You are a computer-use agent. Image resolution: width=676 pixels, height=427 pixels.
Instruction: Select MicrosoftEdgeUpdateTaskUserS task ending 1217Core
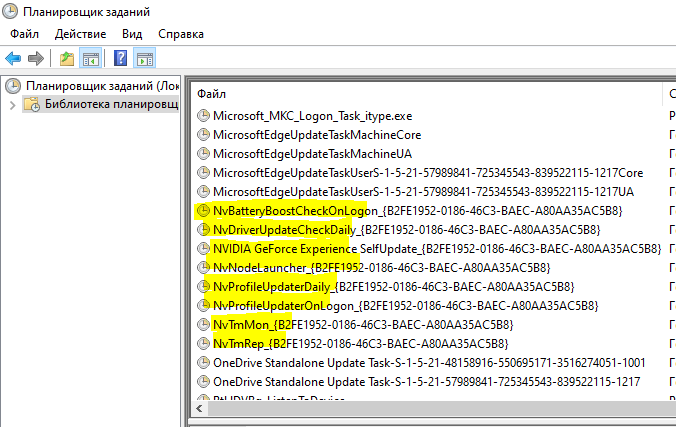[428, 173]
